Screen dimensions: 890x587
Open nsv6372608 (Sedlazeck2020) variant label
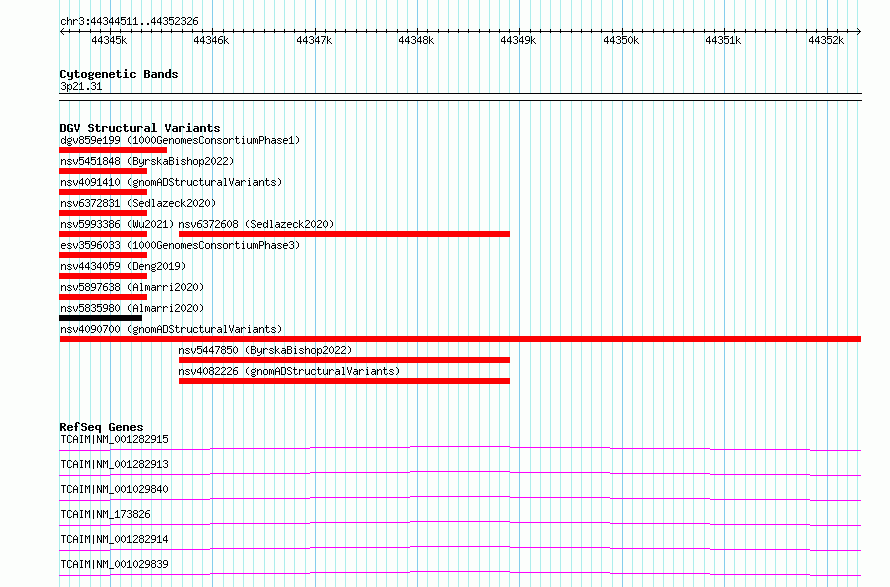pos(256,224)
